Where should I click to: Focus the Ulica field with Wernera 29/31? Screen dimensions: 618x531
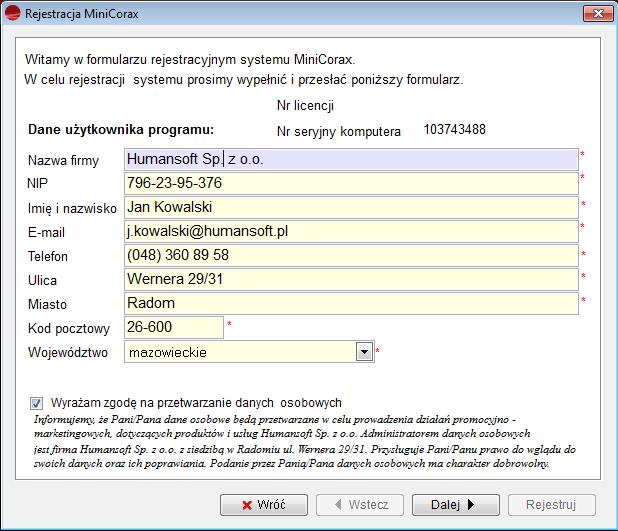tap(351, 280)
